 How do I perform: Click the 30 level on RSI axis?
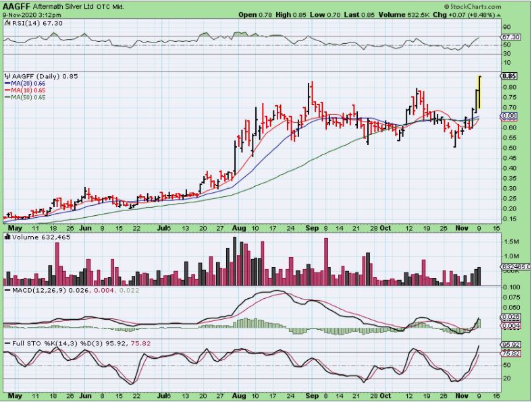[507, 53]
